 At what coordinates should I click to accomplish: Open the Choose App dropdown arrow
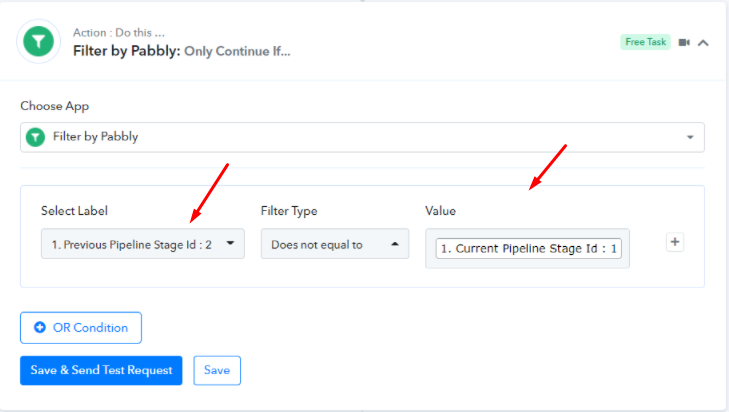coord(689,137)
